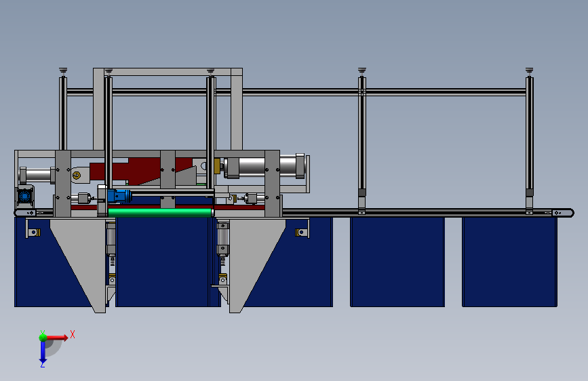Click the brass block on the cylinder rod
This screenshot has width=588, height=381.
tap(217, 165)
